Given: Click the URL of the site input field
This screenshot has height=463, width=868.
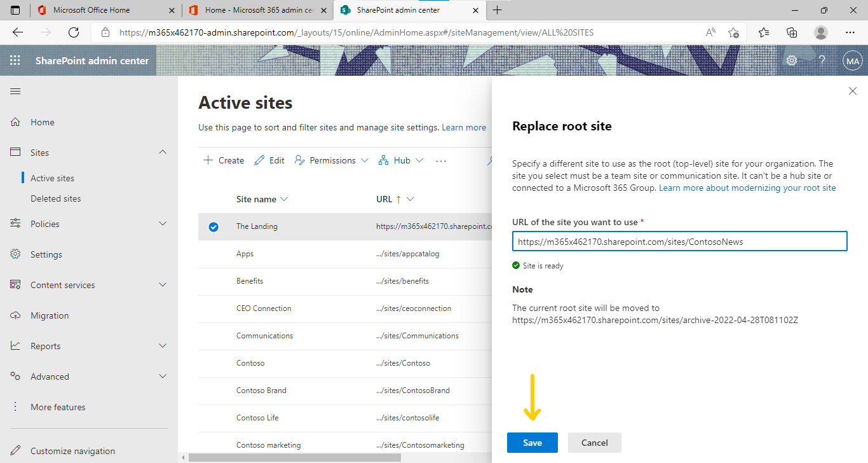Looking at the screenshot, I should pos(679,241).
